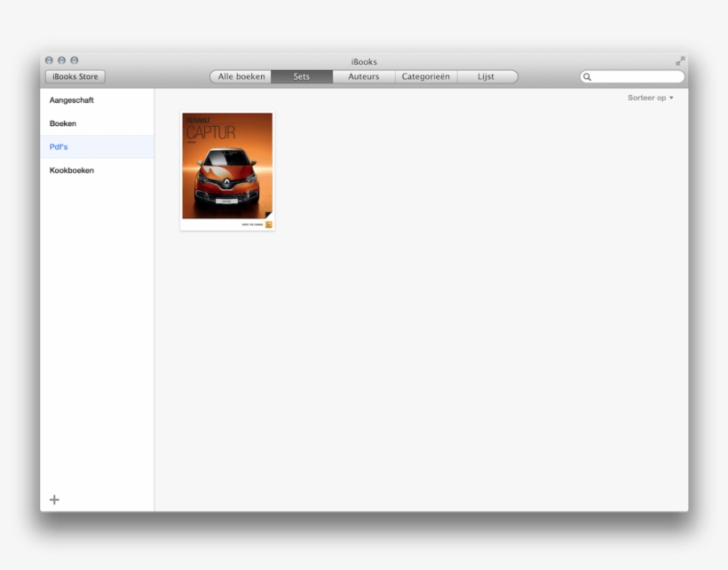
Task: Click the Sorteer op disclosure arrow
Action: coord(672,98)
